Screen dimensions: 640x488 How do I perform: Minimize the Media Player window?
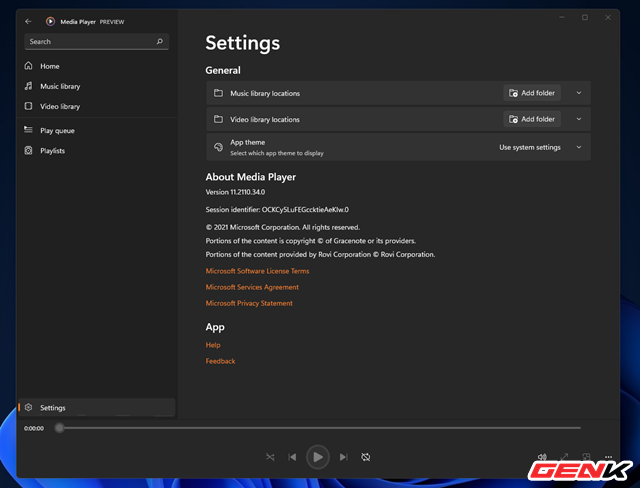[562, 17]
